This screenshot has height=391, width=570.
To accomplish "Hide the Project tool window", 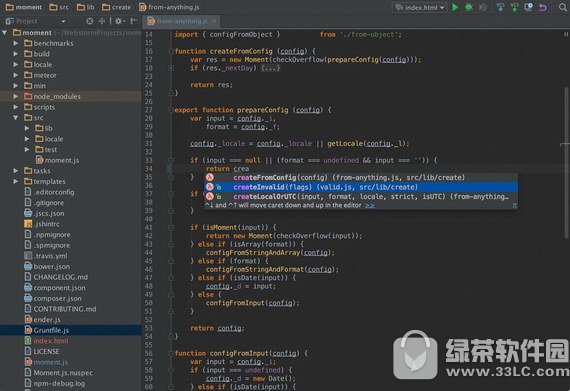I will [x=133, y=21].
